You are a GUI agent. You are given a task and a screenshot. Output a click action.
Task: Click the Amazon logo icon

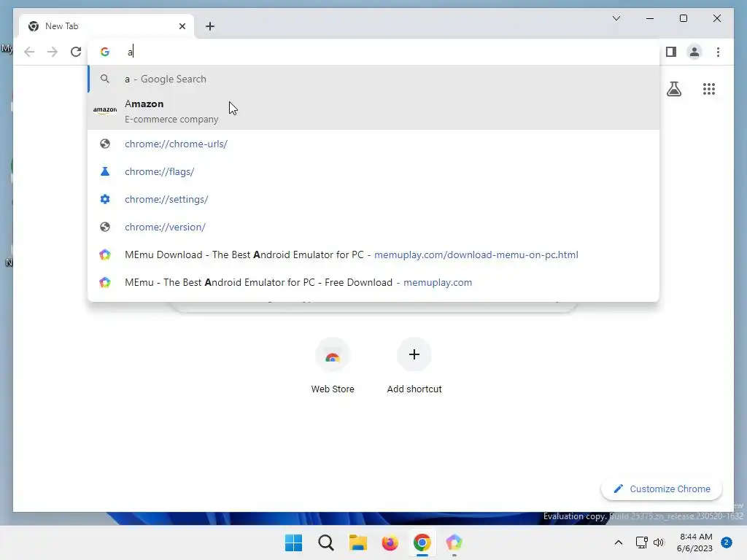[105, 111]
